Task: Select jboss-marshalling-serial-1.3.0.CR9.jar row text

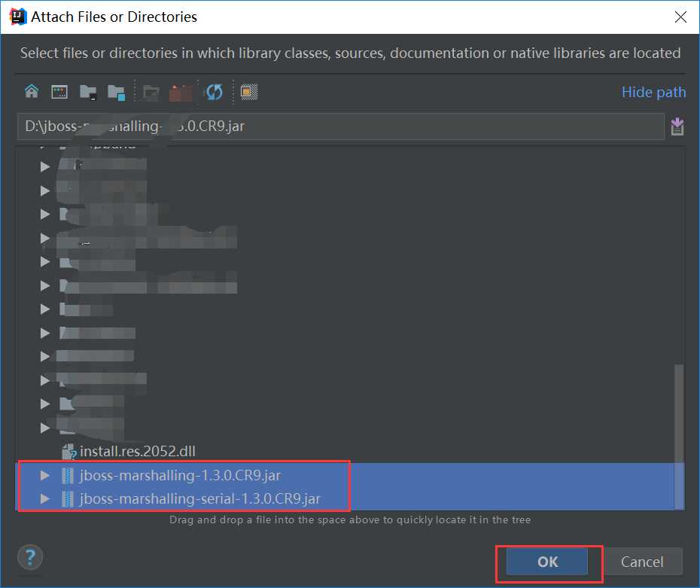Action: tap(200, 498)
